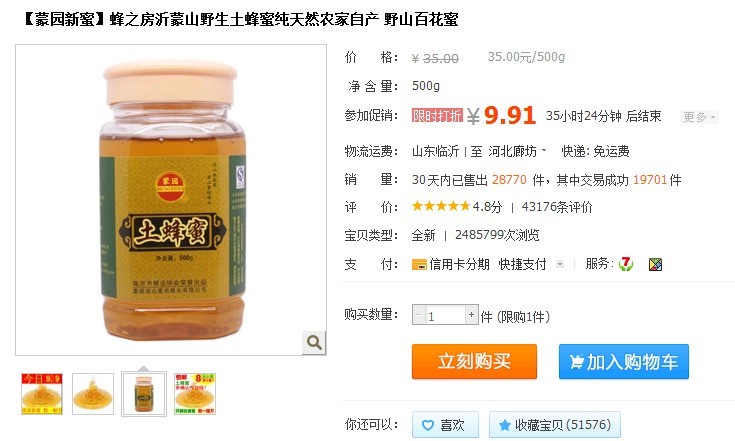The width and height of the screenshot is (735, 441).
Task: Click the colorful service badge icon
Action: pyautogui.click(x=655, y=265)
